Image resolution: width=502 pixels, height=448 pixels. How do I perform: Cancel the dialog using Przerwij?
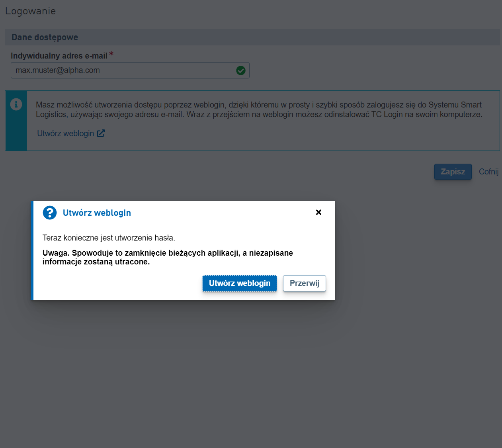[305, 283]
